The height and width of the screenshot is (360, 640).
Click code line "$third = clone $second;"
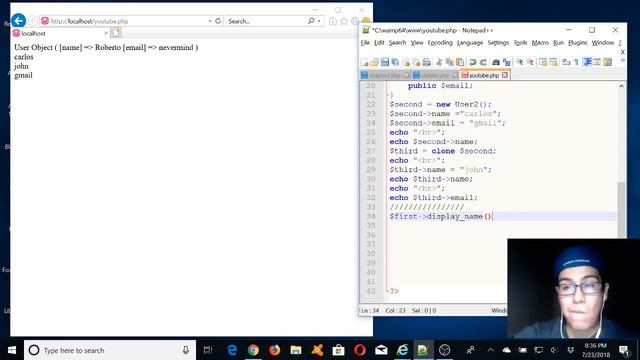pos(443,151)
